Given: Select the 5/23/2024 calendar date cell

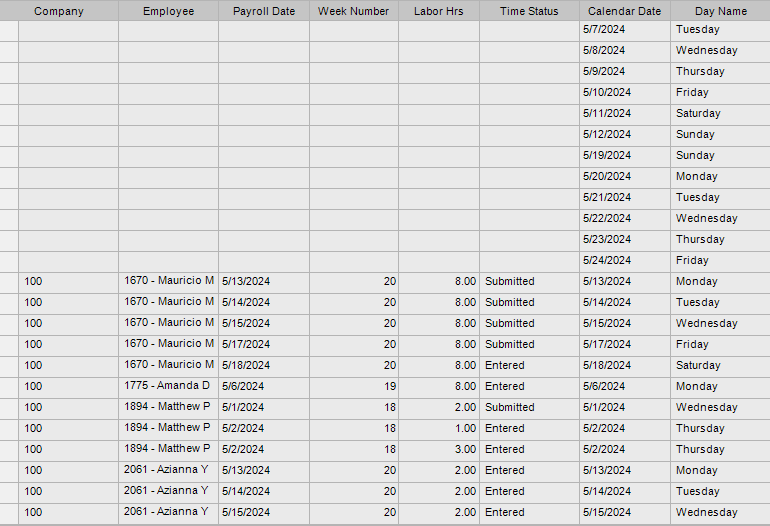Looking at the screenshot, I should 625,240.
